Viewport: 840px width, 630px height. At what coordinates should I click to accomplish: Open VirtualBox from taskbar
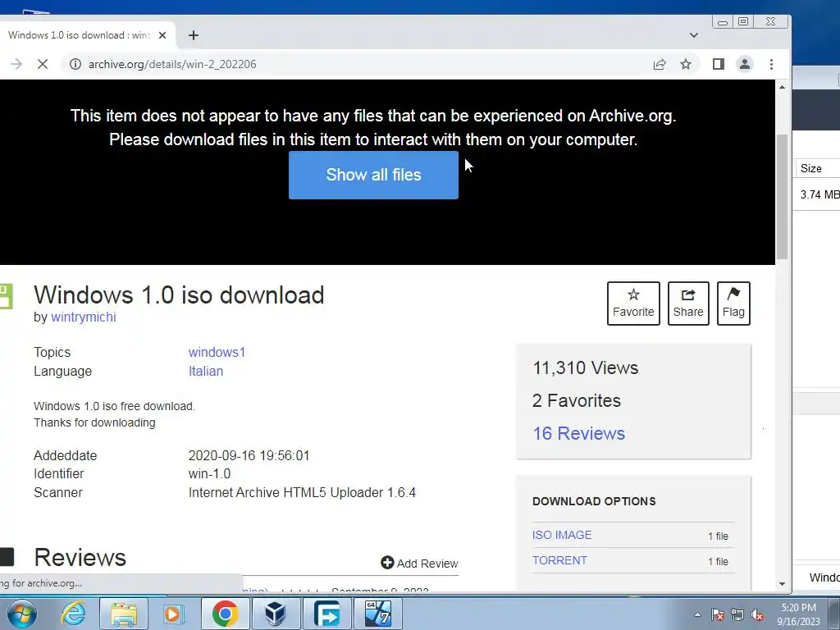tap(276, 614)
